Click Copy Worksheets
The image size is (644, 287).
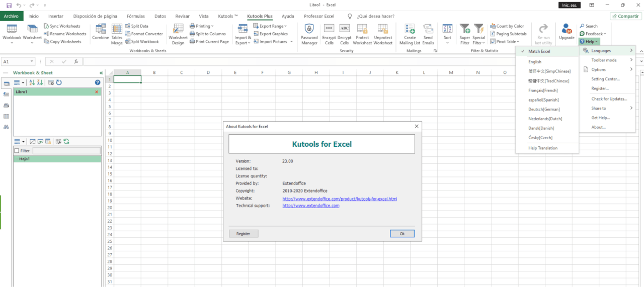62,42
